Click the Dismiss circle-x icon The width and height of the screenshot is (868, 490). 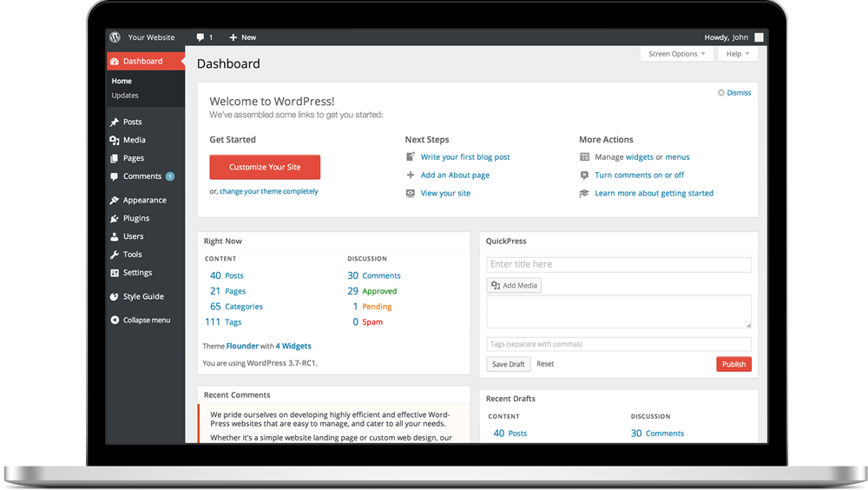pos(721,93)
